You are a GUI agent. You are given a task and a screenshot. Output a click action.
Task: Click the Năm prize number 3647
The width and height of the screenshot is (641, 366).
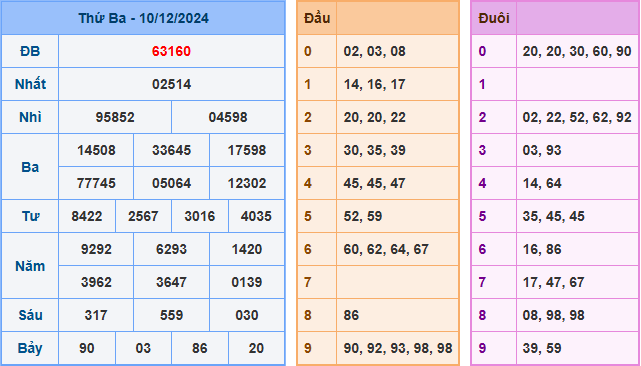(x=171, y=282)
